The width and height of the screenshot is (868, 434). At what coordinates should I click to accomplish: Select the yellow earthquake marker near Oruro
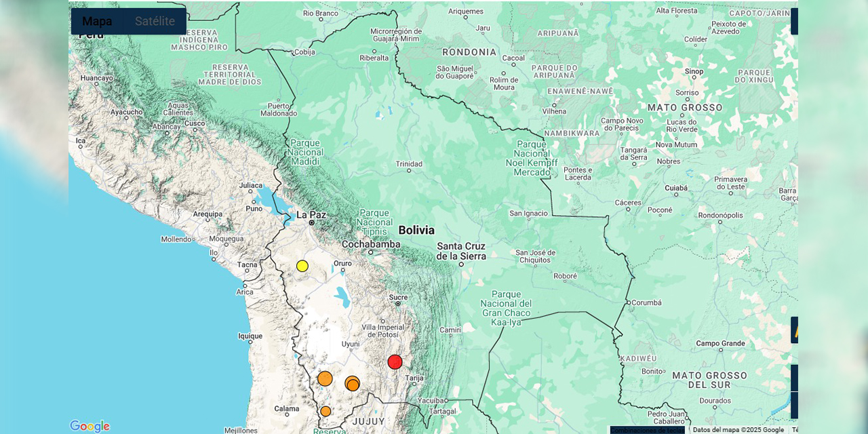pos(302,266)
